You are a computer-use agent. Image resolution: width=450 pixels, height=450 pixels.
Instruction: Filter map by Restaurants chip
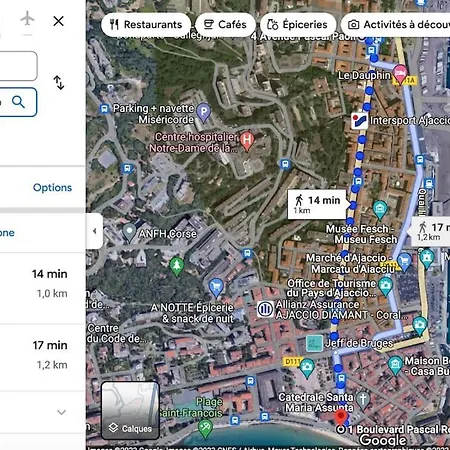(x=146, y=25)
